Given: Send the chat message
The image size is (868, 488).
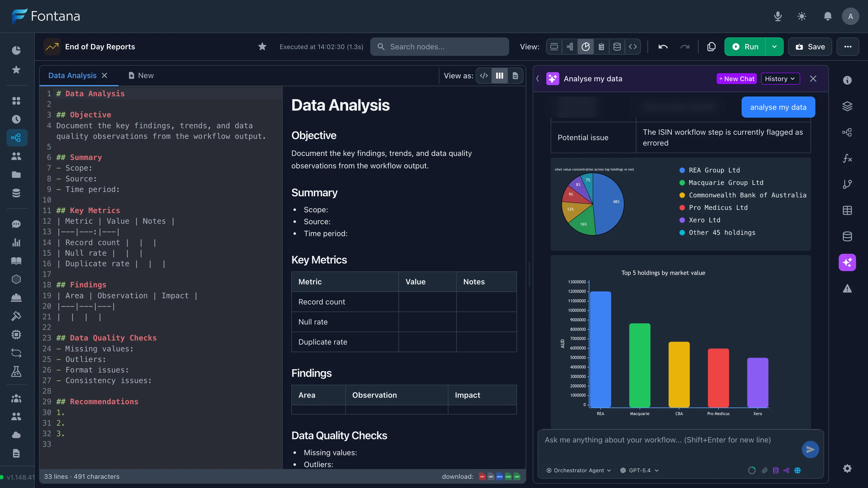Looking at the screenshot, I should click(x=810, y=449).
